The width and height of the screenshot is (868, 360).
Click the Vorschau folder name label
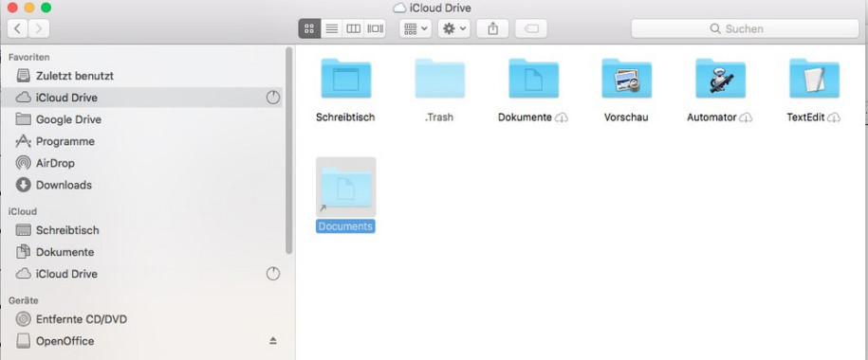click(626, 117)
